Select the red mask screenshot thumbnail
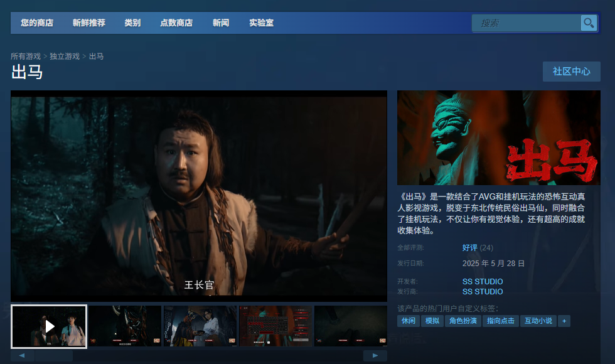Viewport: 615px width, 364px height. click(x=125, y=326)
